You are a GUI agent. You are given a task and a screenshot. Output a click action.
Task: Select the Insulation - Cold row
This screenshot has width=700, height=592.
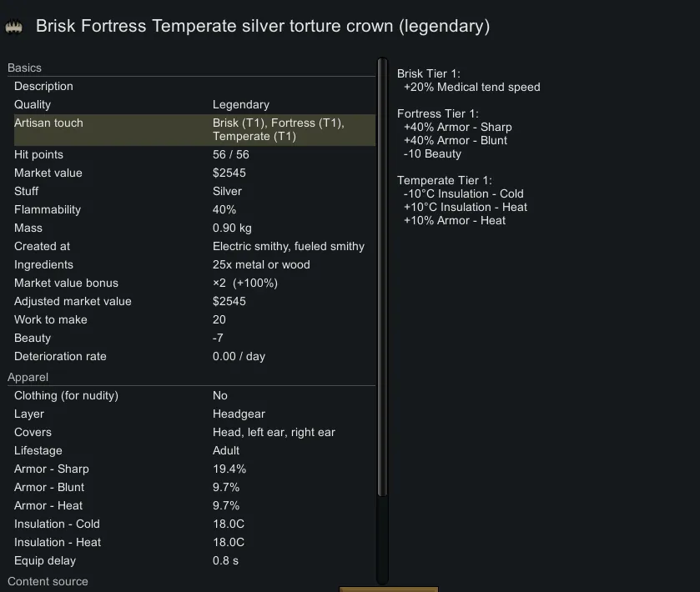194,524
